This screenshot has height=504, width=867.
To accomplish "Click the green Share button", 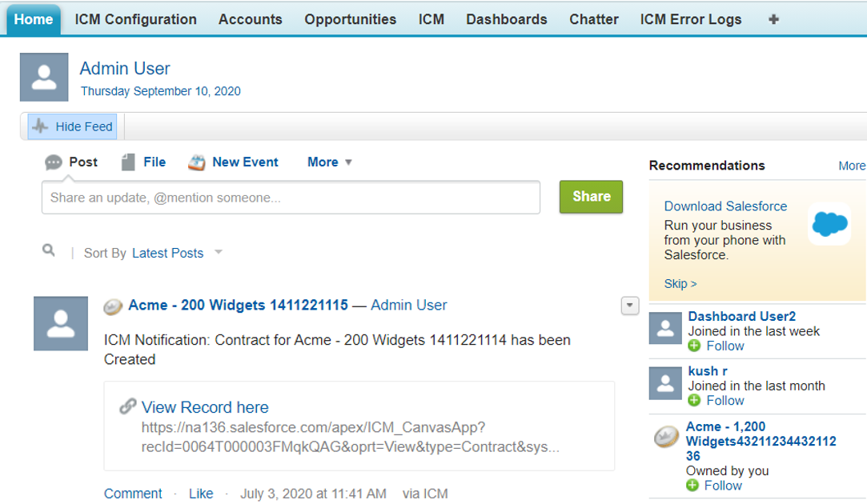I will click(591, 197).
